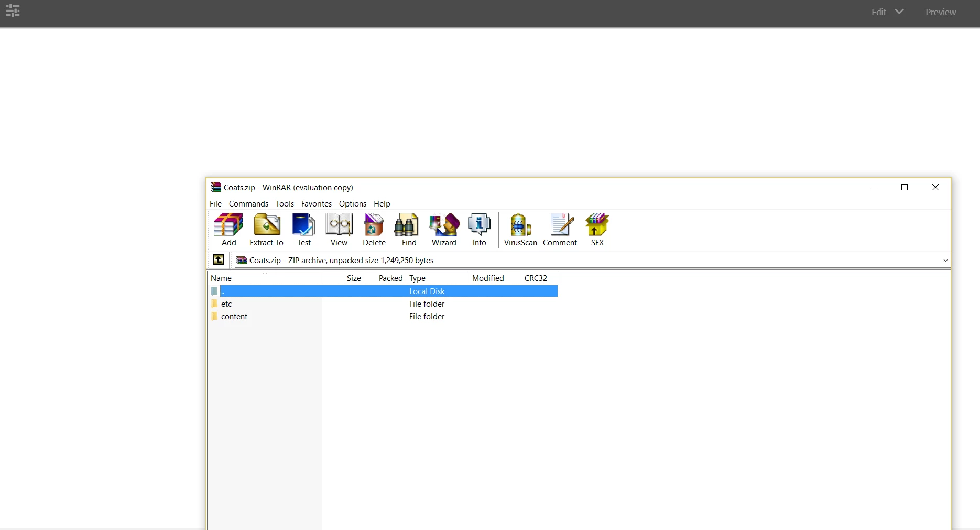The image size is (980, 530).
Task: Click the parent folder row icon
Action: click(x=214, y=291)
